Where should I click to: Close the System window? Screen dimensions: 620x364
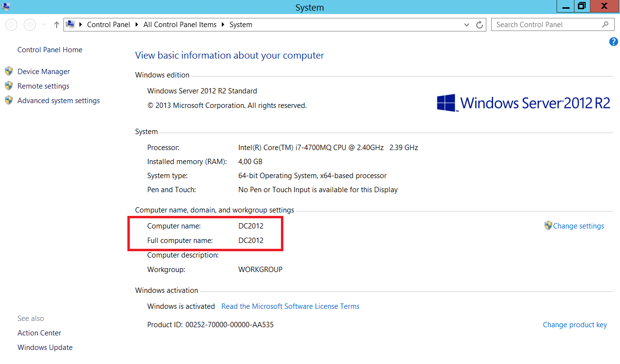(604, 6)
